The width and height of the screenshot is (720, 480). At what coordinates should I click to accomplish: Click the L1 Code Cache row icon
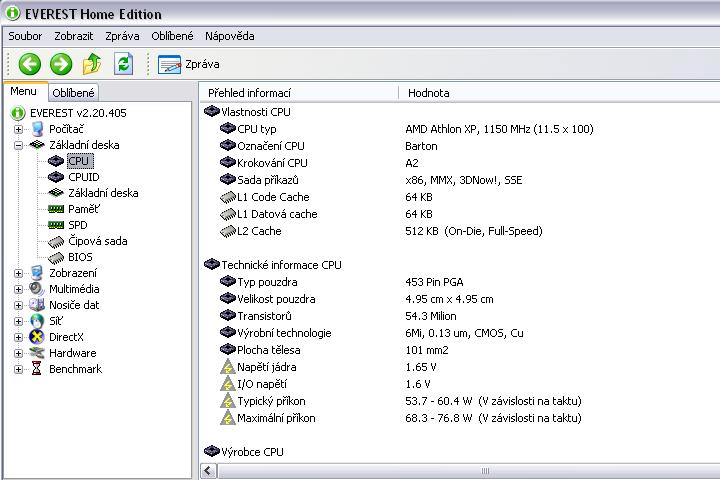pyautogui.click(x=228, y=198)
